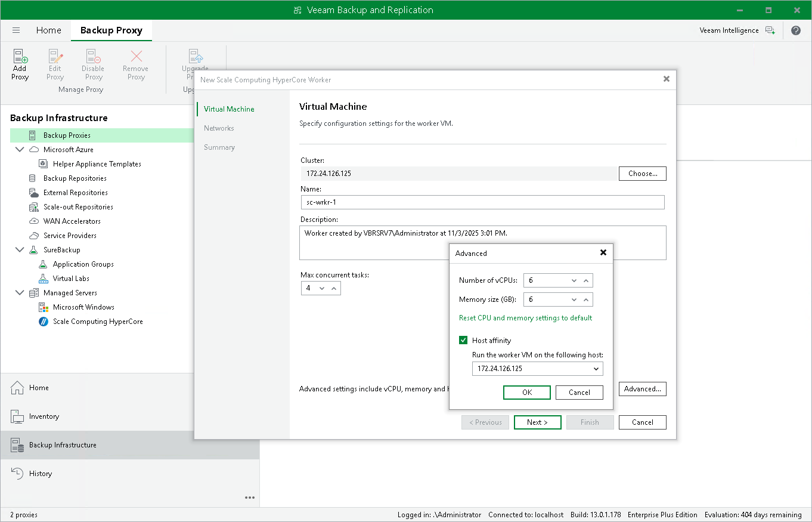Increase the Memory size value

pos(586,300)
